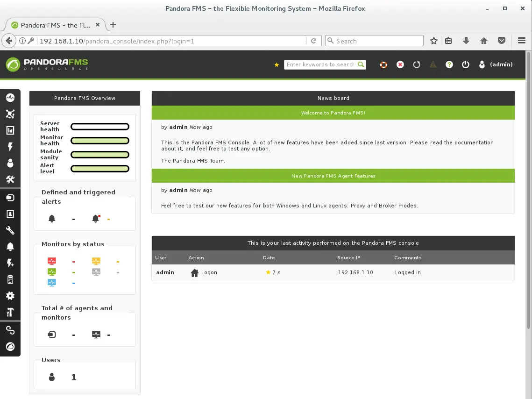This screenshot has height=399, width=532.
Task: Click the normal green monitor status icon
Action: pos(51,272)
